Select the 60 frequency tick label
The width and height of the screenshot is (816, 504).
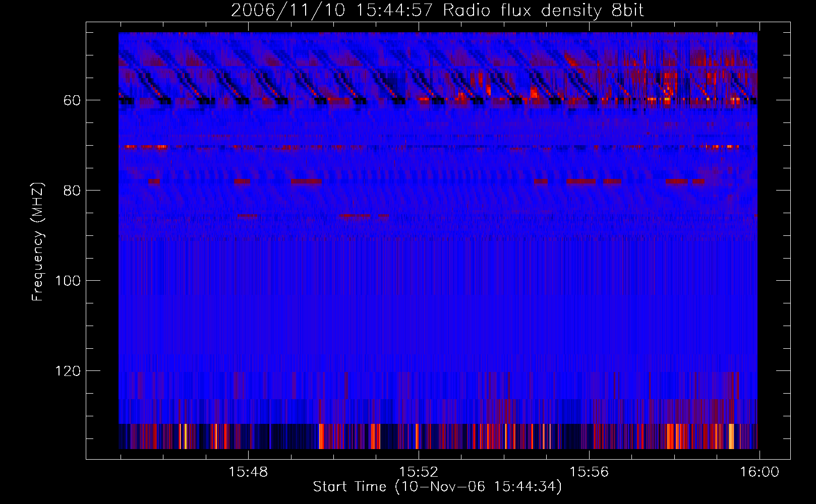pyautogui.click(x=72, y=100)
